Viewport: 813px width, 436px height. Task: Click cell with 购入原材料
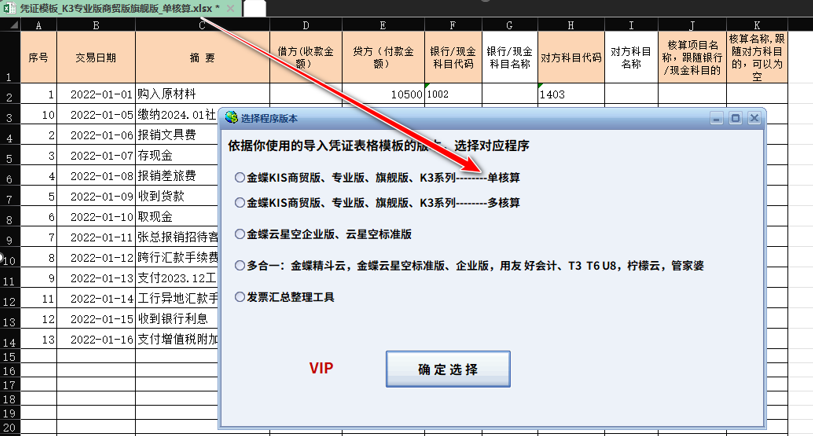pos(202,94)
